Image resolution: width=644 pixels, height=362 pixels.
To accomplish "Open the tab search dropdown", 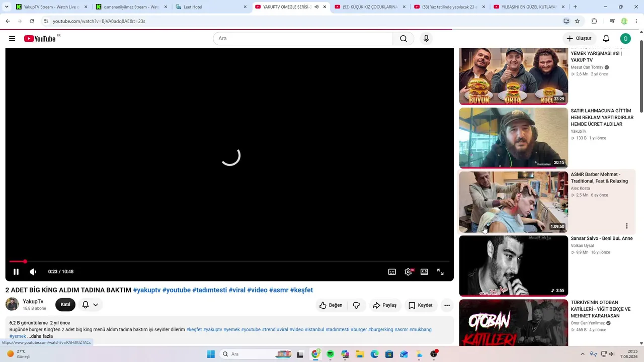I will click(x=7, y=7).
